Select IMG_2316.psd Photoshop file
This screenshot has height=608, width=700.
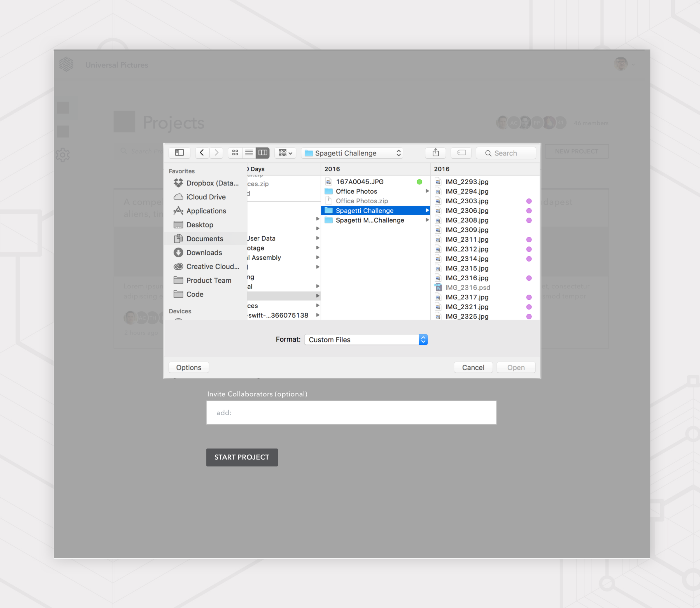point(485,287)
